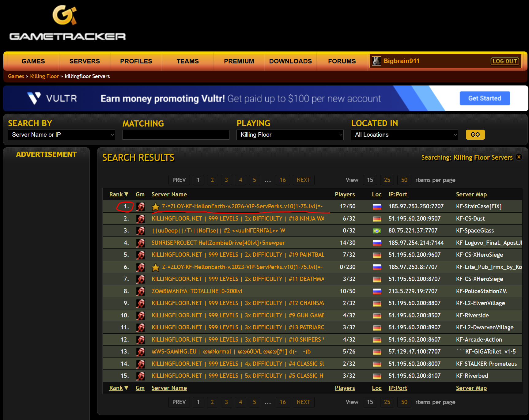The width and height of the screenshot is (529, 420).
Task: Expand the Playing game dropdown
Action: [290, 135]
